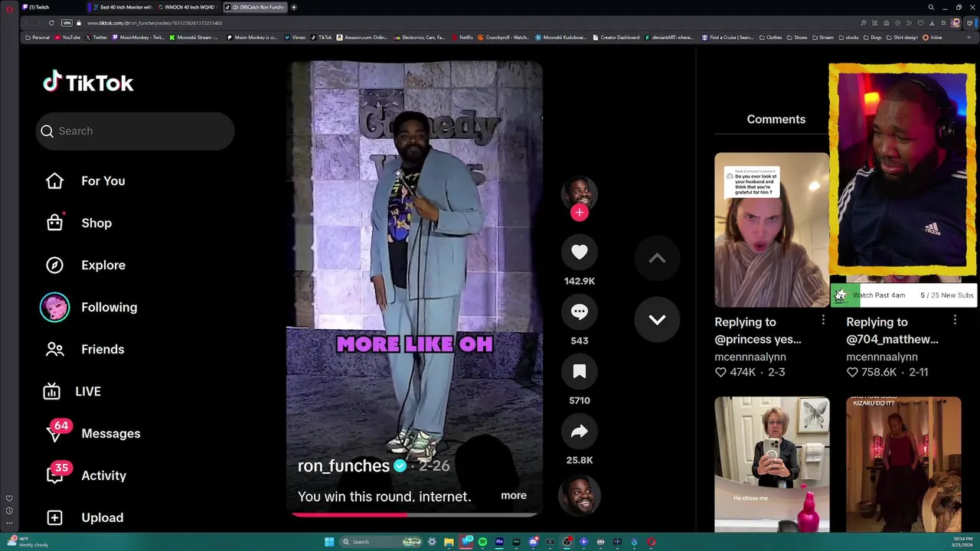This screenshot has height=551, width=980.
Task: Click the Windows taskbar search box
Action: pos(381,542)
